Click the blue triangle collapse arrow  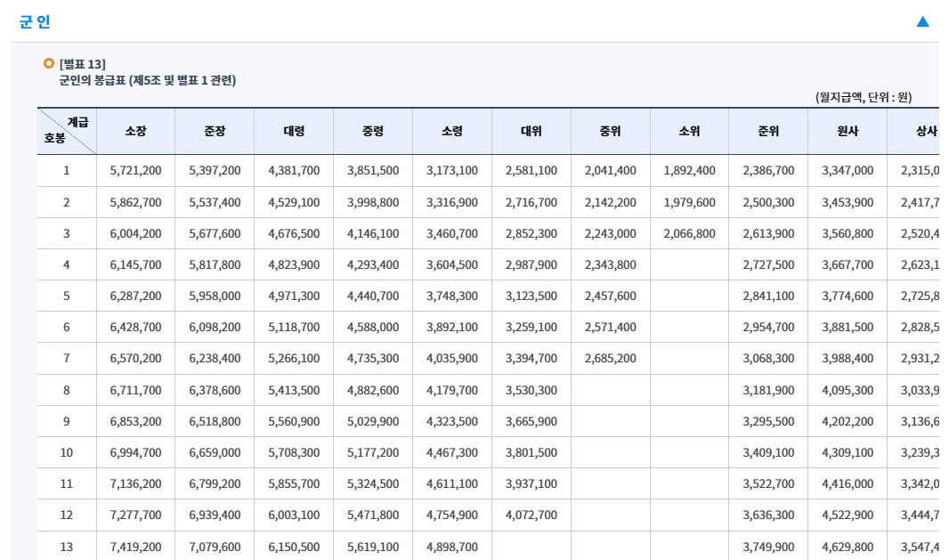pos(923,20)
